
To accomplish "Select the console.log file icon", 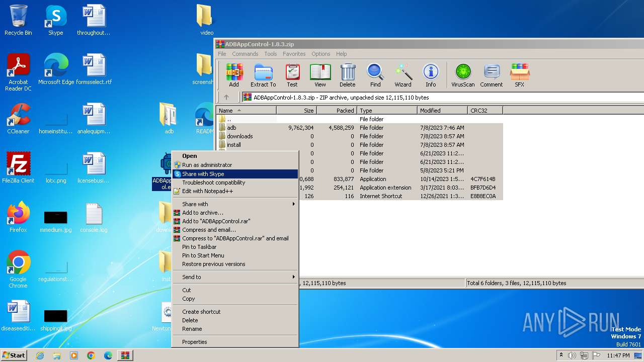I will pos(94,217).
